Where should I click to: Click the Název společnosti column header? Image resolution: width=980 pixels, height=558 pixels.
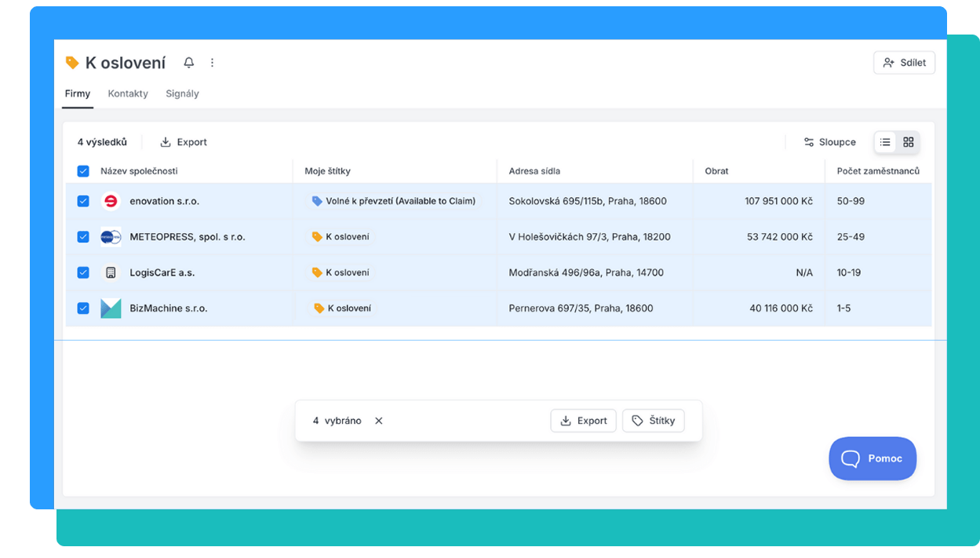tap(139, 171)
